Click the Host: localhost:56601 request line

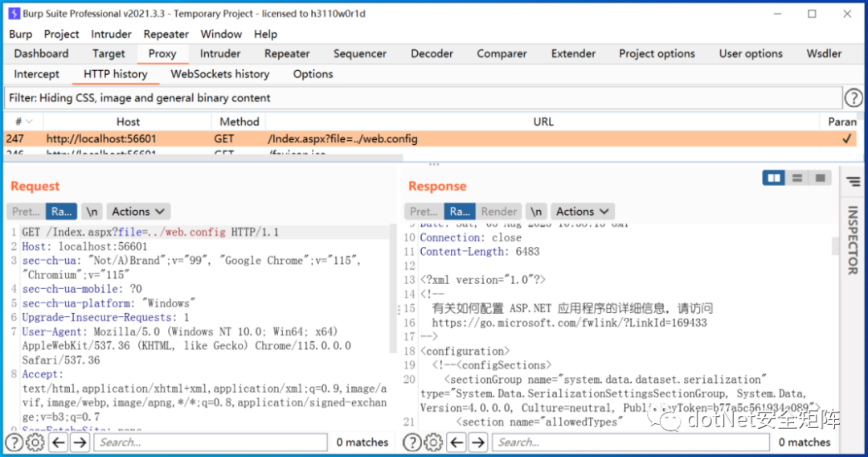[84, 246]
